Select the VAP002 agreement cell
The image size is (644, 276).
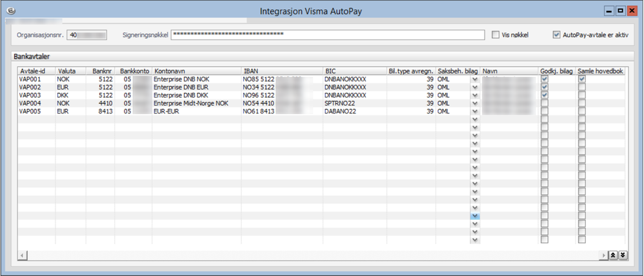[x=37, y=87]
